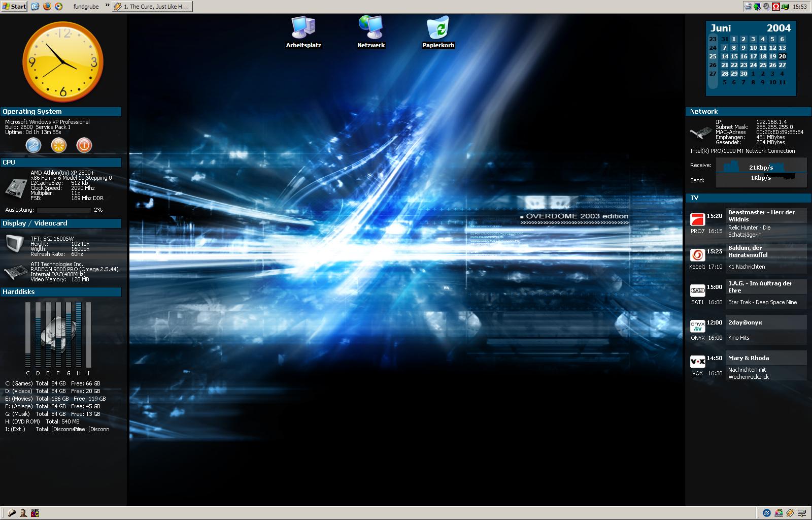Launch Firefox from the quick launch bar
The image size is (812, 520).
pos(47,7)
